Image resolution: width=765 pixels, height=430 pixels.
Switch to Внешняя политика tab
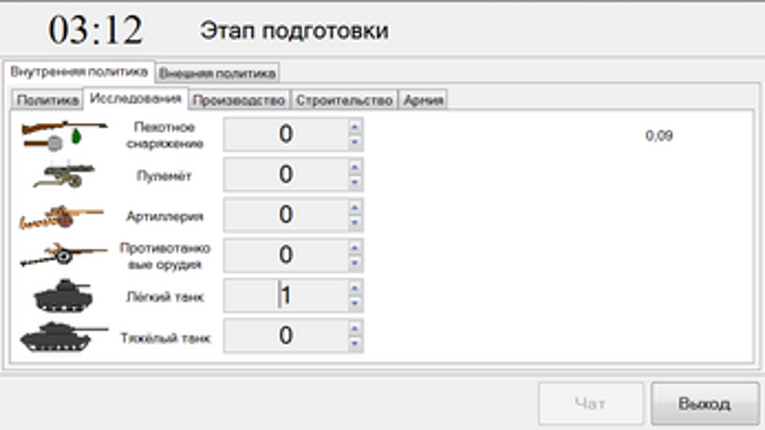[x=218, y=73]
